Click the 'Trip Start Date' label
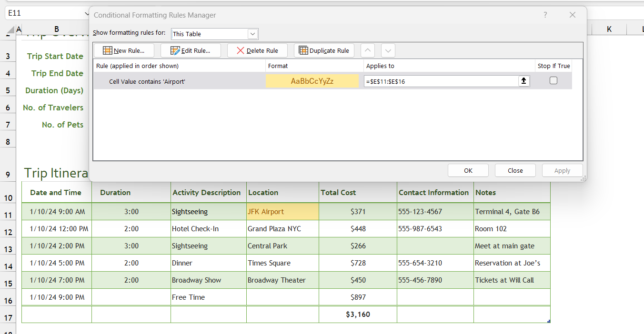Image resolution: width=644 pixels, height=334 pixels. tap(55, 56)
